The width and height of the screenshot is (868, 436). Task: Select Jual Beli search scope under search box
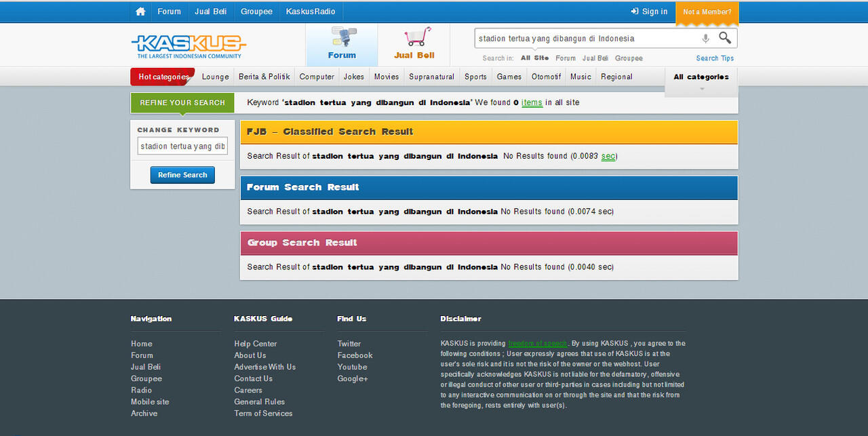pos(595,58)
